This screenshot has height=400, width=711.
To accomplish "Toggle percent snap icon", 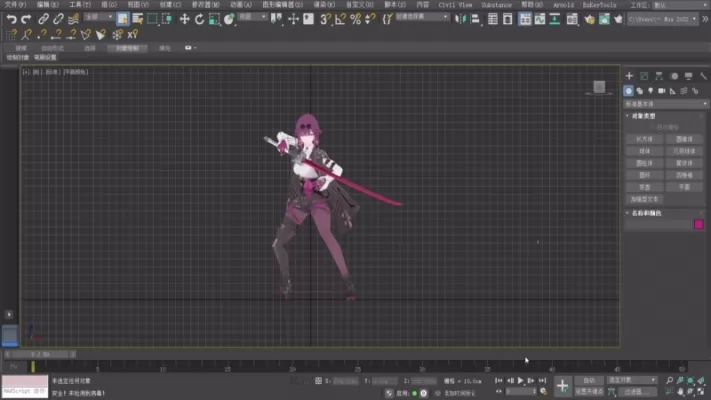I will coord(356,19).
